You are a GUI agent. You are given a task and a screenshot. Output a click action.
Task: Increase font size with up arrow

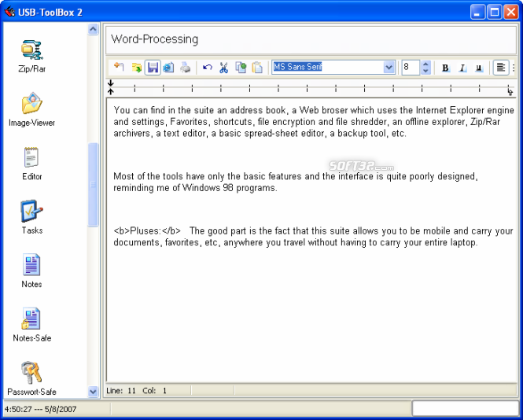click(425, 64)
